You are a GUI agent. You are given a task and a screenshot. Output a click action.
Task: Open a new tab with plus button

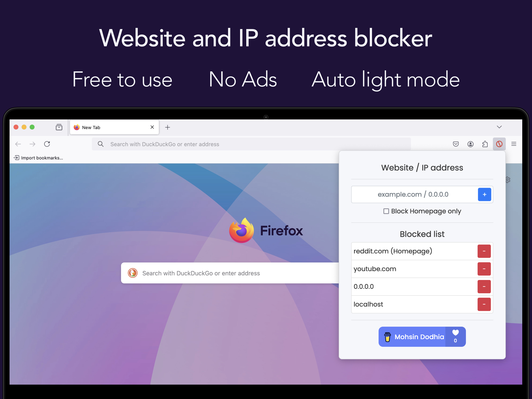click(168, 127)
